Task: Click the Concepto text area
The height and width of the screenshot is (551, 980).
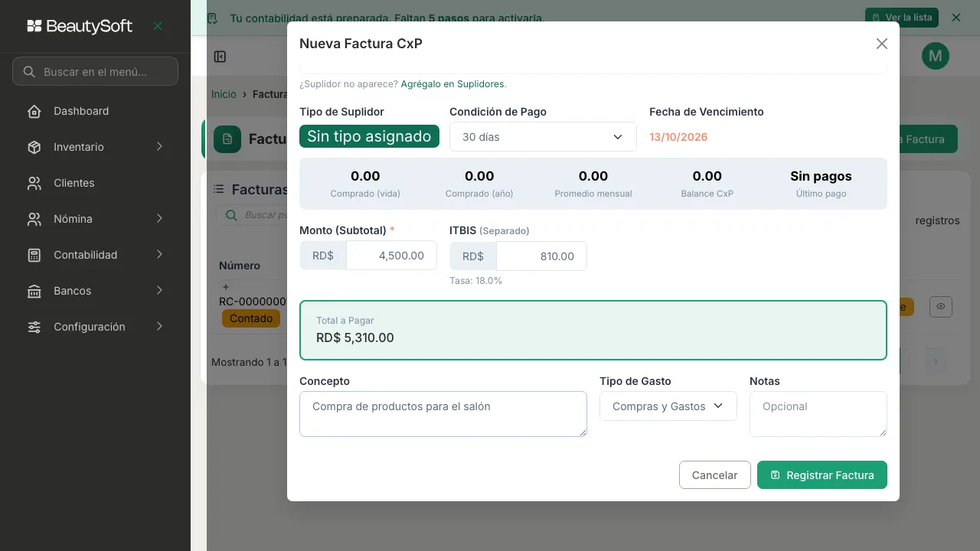Action: point(443,414)
